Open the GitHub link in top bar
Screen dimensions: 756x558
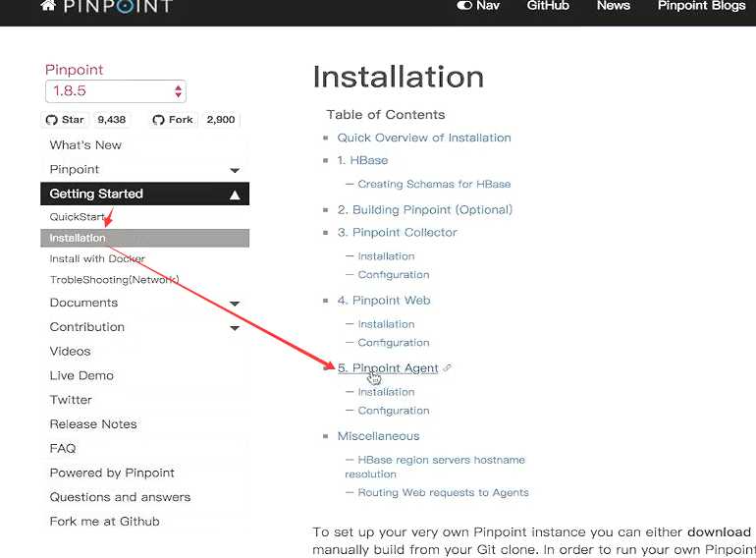548,5
